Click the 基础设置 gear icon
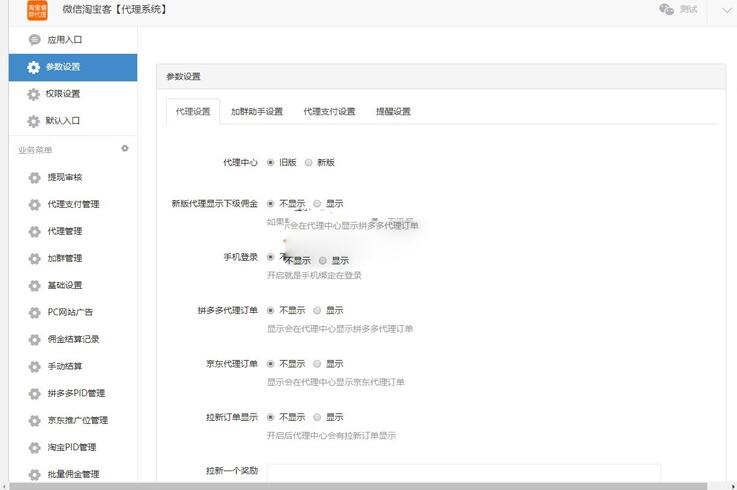 (34, 285)
